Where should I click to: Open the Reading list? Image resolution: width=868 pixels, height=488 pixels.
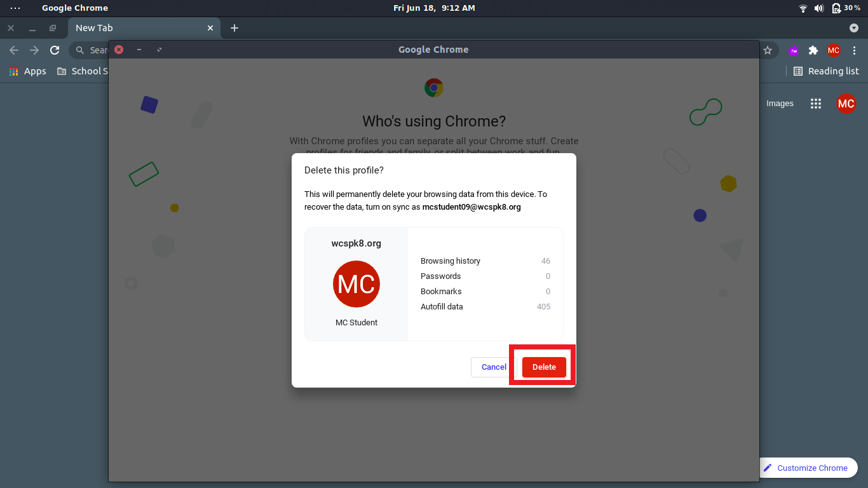pyautogui.click(x=826, y=71)
